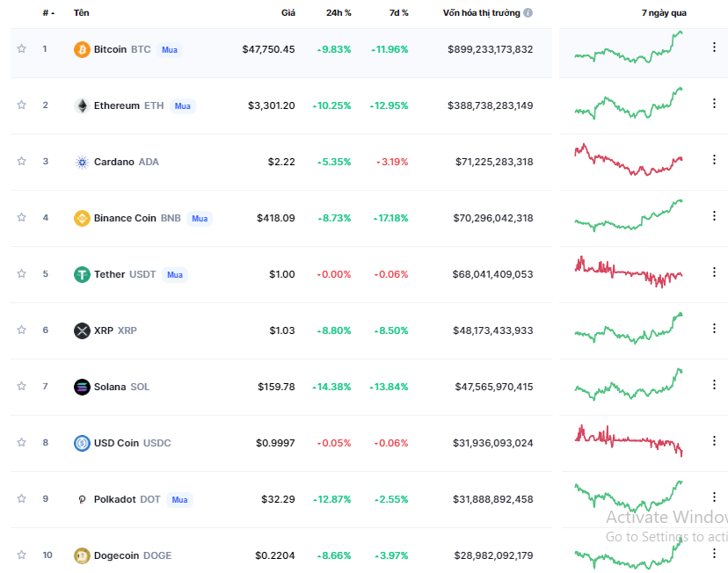Sort by 24h % column header
The image size is (728, 573).
(x=339, y=13)
